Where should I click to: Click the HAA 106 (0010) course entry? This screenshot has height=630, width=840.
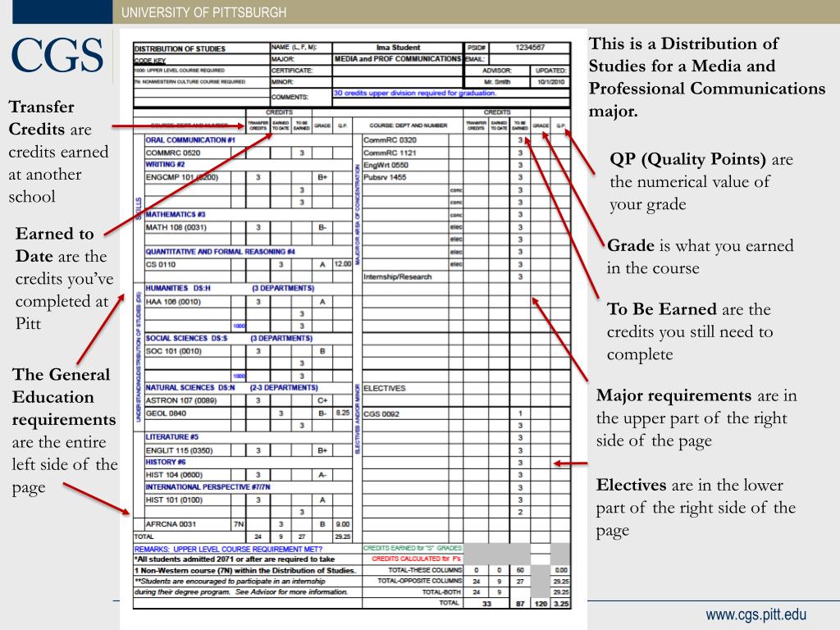pos(173,302)
